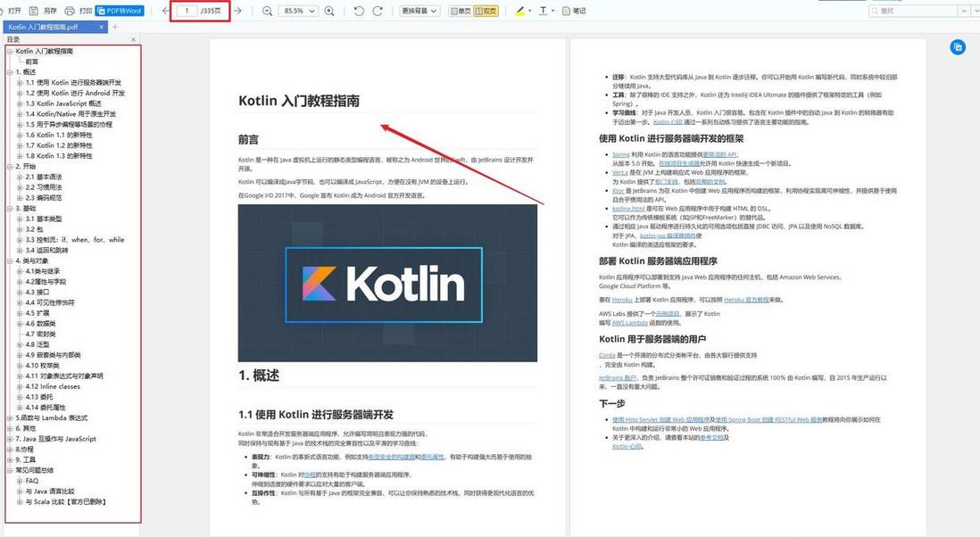
Task: Select 1.2 使用 Kotlin 进行 Android 开发 entry
Action: (75, 93)
